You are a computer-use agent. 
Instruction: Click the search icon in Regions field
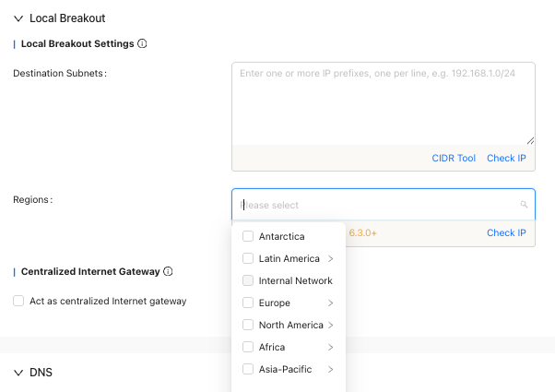524,205
